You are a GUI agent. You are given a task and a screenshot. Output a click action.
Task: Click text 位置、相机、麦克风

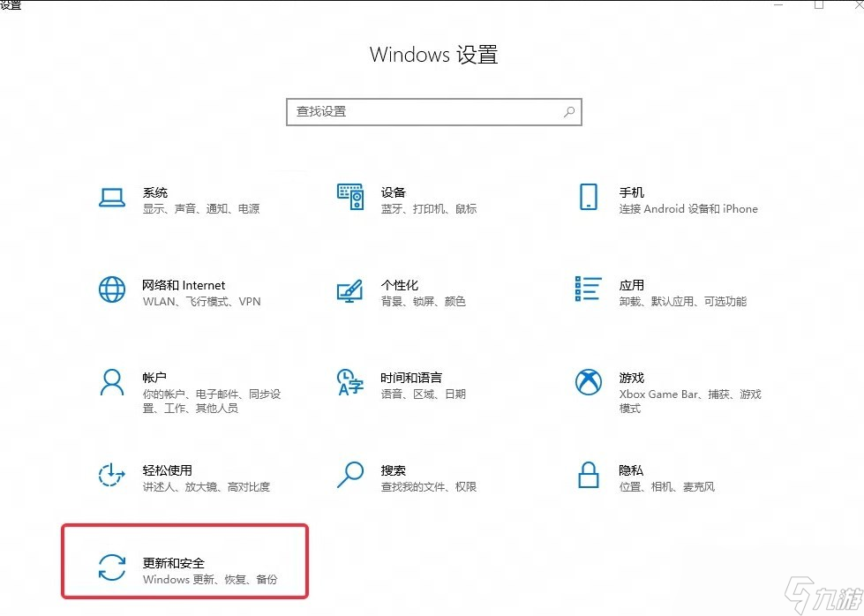click(666, 486)
